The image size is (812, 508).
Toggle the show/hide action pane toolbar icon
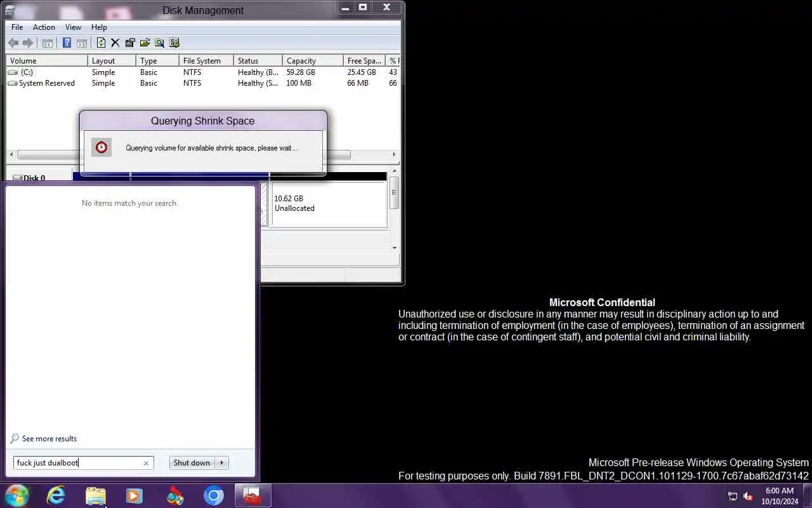(82, 43)
